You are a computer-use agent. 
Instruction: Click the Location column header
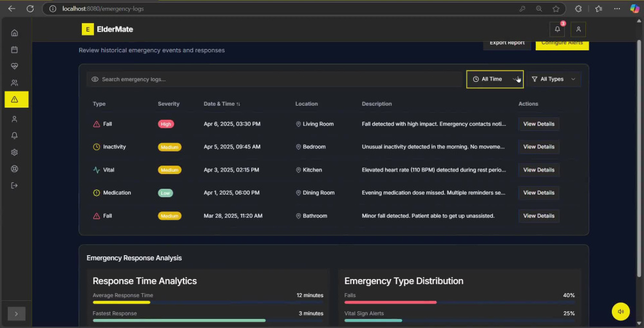tap(307, 104)
